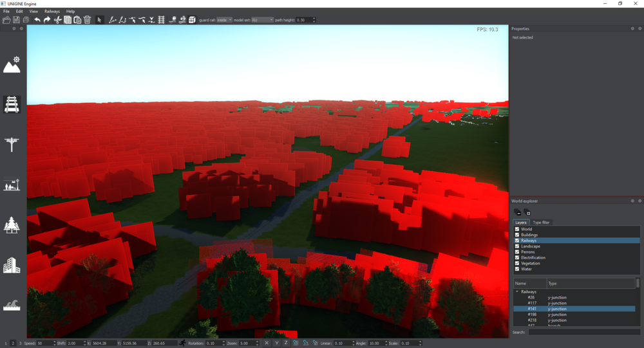Select the buildings tool in sidebar

coord(12,265)
